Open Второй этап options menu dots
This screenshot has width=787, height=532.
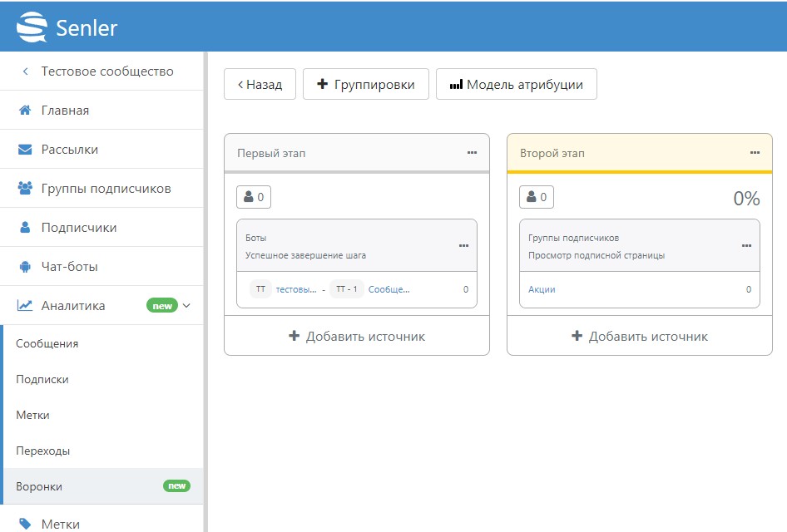pos(755,153)
